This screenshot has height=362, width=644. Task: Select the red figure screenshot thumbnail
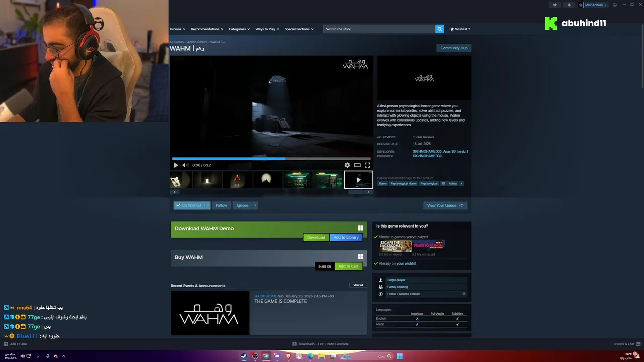pyautogui.click(x=237, y=179)
